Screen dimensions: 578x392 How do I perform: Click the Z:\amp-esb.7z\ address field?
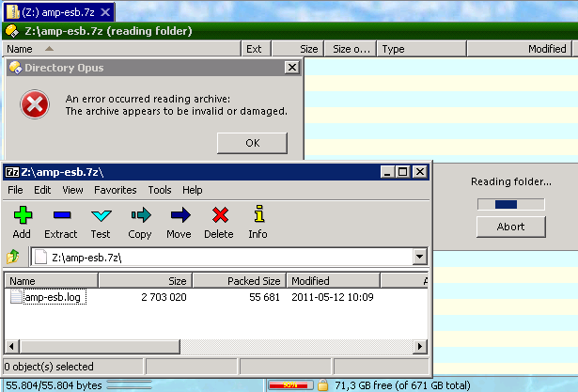click(222, 257)
